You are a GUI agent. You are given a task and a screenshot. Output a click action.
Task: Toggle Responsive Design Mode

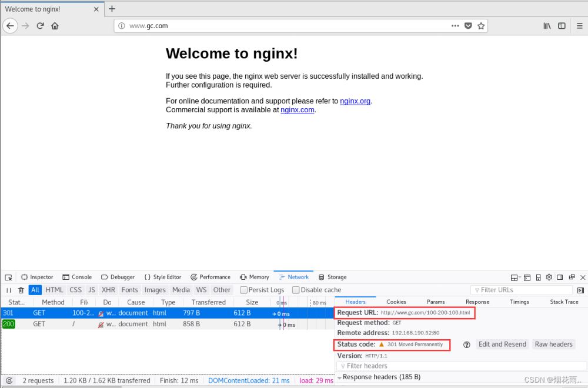click(538, 277)
